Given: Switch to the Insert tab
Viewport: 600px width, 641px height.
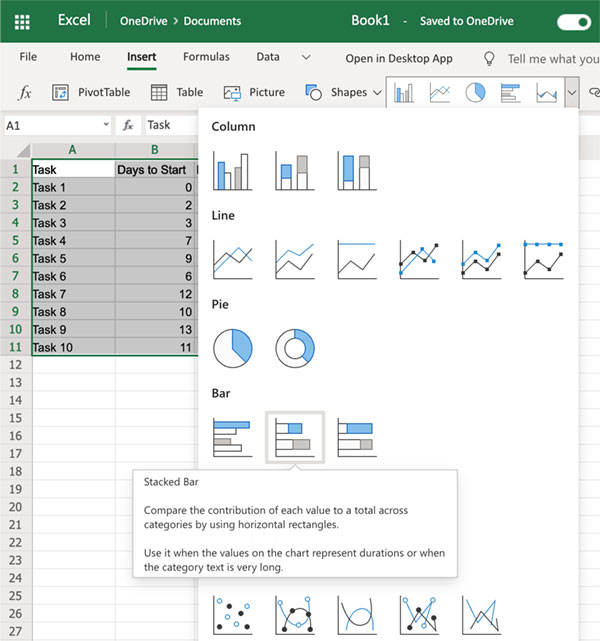Looking at the screenshot, I should [141, 57].
